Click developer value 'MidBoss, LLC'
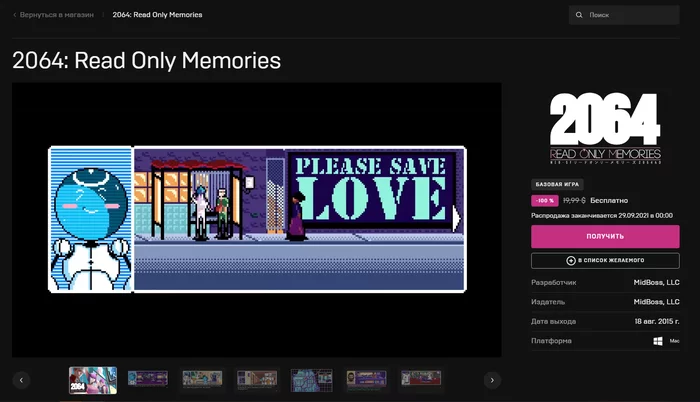 [656, 282]
